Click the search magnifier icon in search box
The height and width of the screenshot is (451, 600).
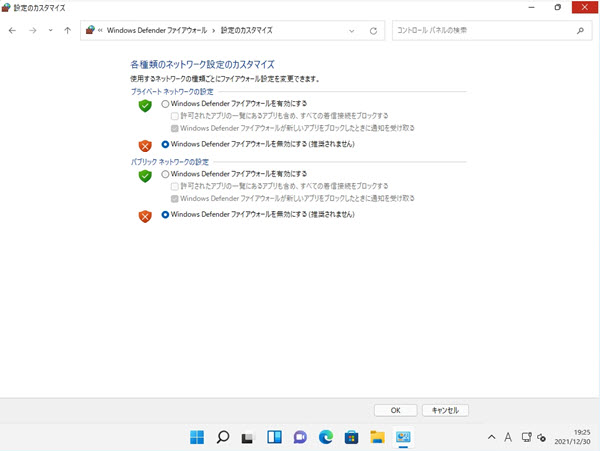point(580,30)
